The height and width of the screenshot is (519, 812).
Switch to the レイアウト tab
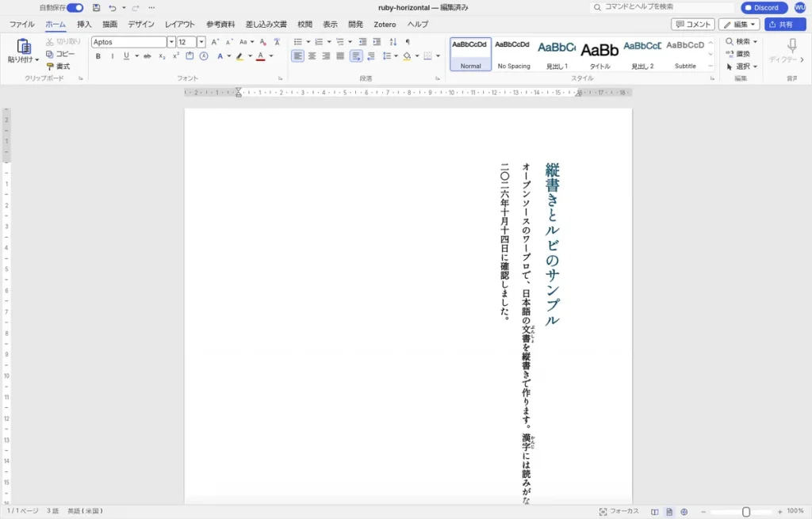[180, 25]
